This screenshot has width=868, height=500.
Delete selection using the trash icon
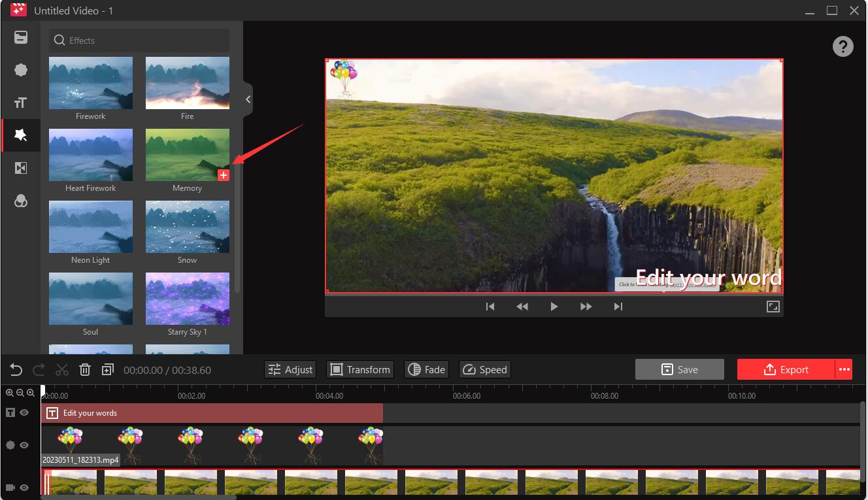point(85,369)
